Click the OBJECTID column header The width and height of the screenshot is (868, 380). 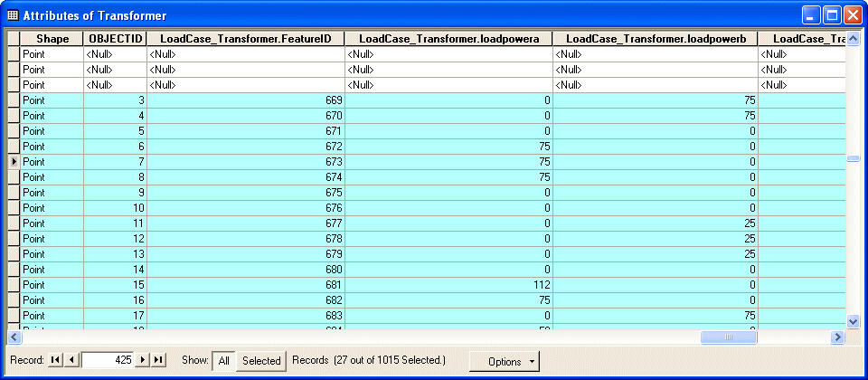(115, 39)
